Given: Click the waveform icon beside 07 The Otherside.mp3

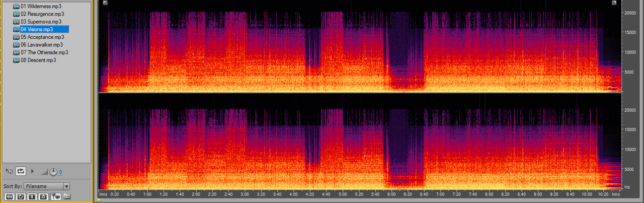Looking at the screenshot, I should coord(16,52).
